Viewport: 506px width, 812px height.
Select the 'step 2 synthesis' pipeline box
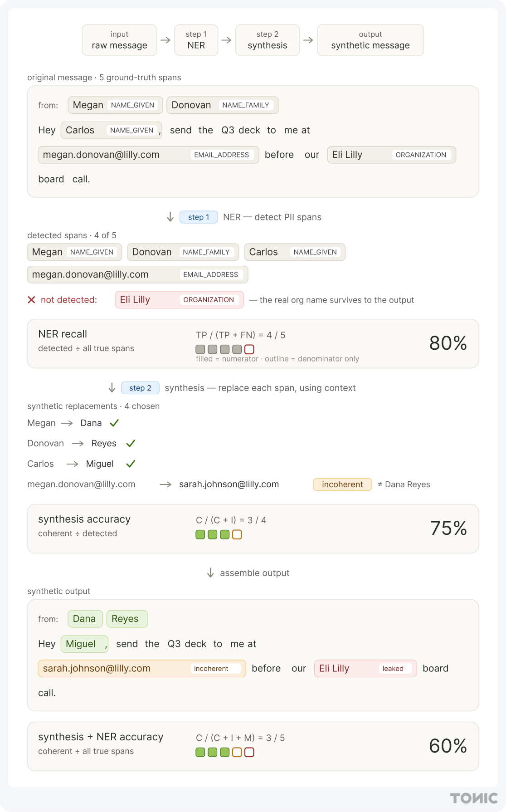pos(268,40)
